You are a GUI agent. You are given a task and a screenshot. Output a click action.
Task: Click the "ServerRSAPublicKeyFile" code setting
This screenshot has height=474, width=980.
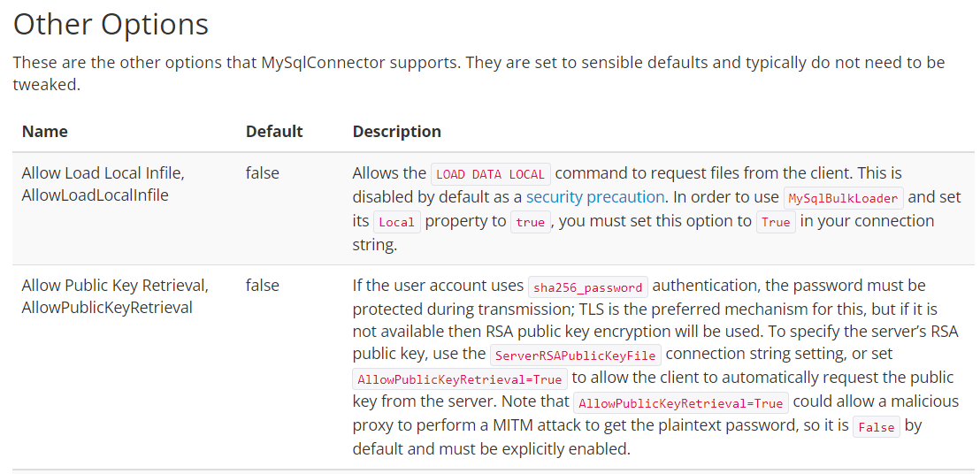coord(576,355)
